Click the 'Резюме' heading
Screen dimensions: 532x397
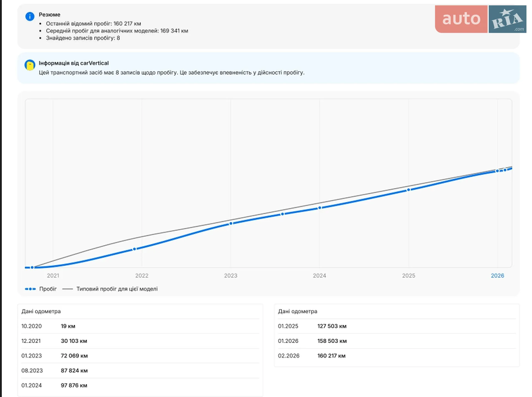(49, 15)
